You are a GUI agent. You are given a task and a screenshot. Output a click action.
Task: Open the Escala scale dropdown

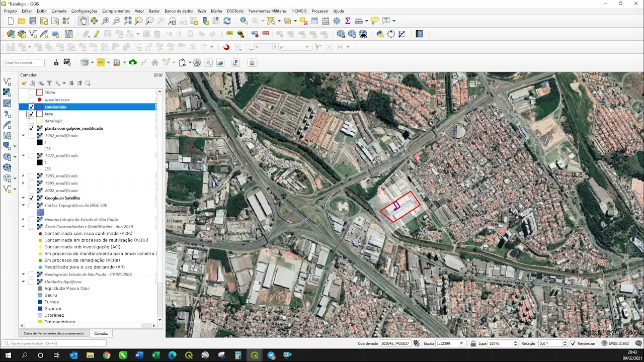(x=461, y=343)
